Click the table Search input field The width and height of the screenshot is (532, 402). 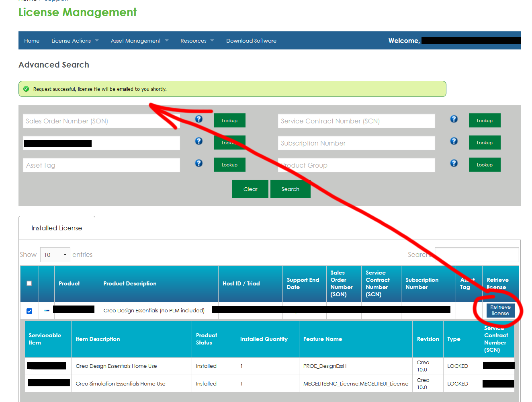point(477,254)
